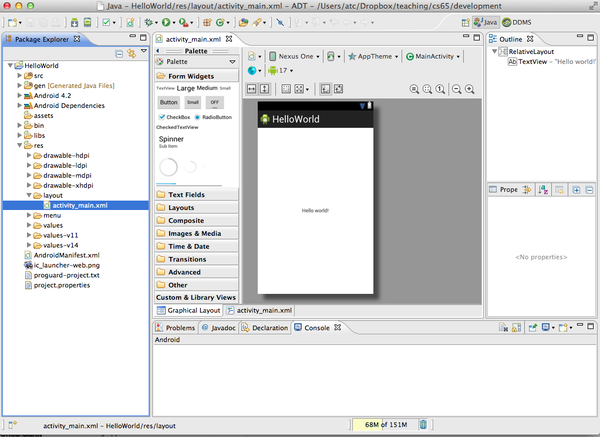The height and width of the screenshot is (437, 600).
Task: Zoom out the layout canvas
Action: (457, 89)
